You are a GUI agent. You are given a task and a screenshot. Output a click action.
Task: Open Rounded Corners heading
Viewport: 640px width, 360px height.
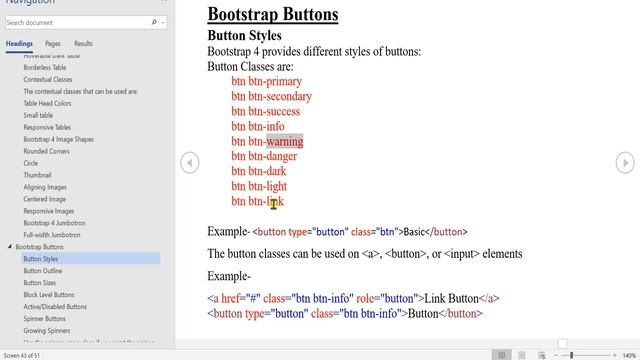pos(47,151)
